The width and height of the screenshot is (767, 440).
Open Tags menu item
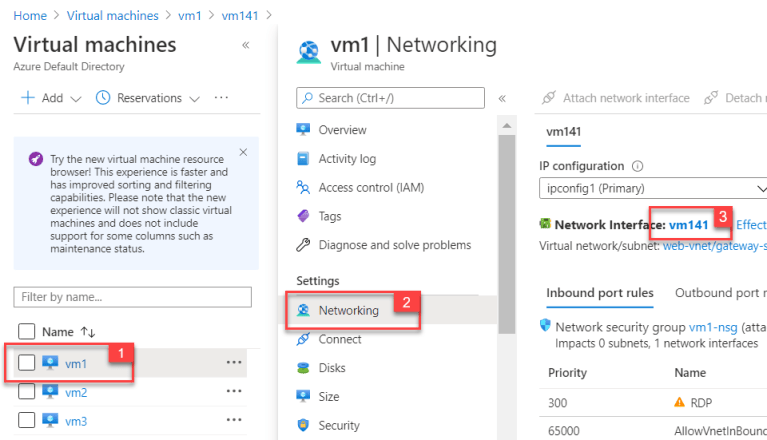coord(330,217)
